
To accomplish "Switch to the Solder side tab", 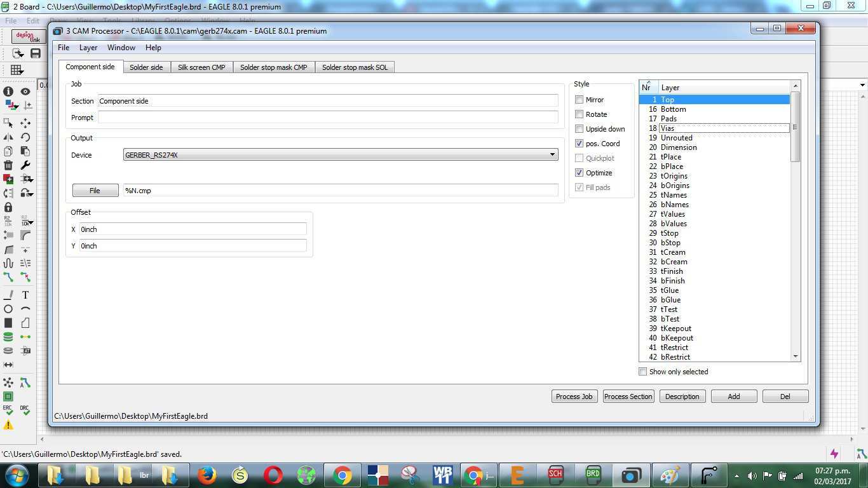I will pyautogui.click(x=146, y=67).
